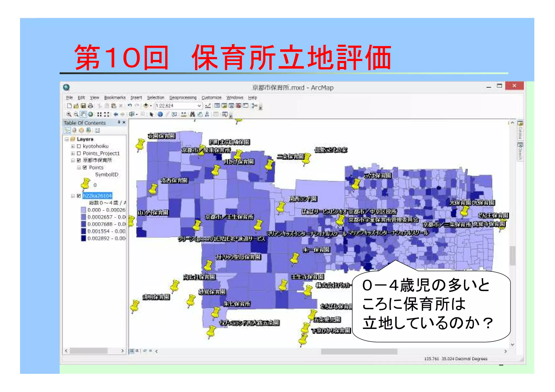Image resolution: width=555 pixels, height=392 pixels.
Task: Open the map scale dropdown
Action: 199,106
